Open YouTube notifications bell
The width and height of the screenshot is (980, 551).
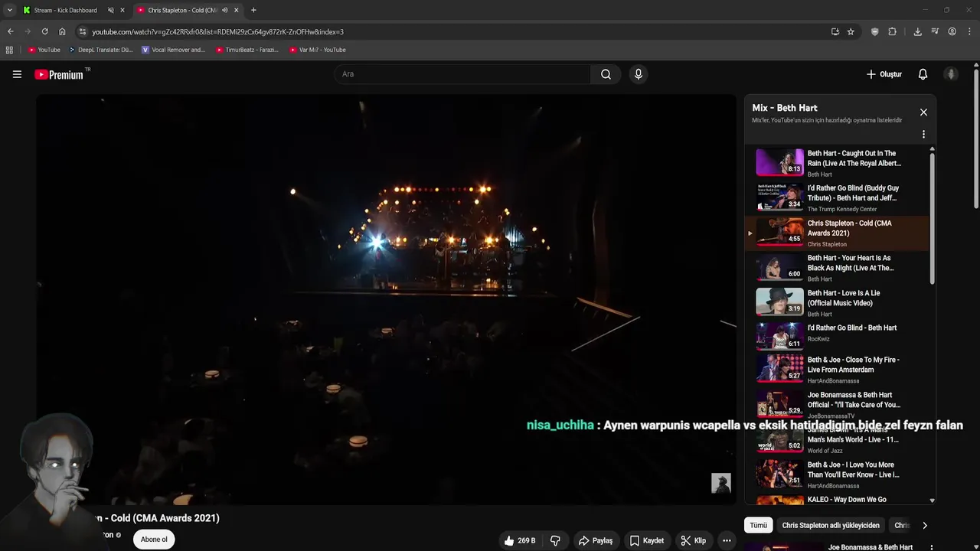pos(923,74)
